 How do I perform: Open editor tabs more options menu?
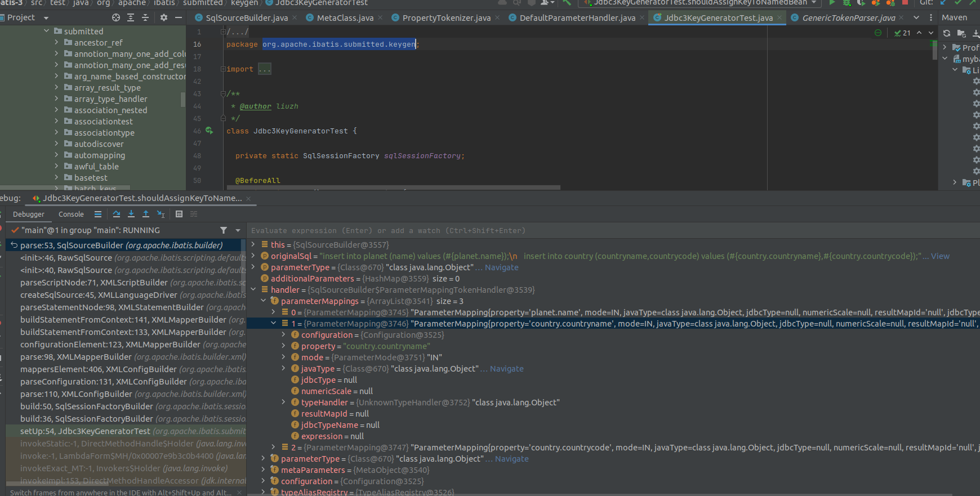[930, 17]
